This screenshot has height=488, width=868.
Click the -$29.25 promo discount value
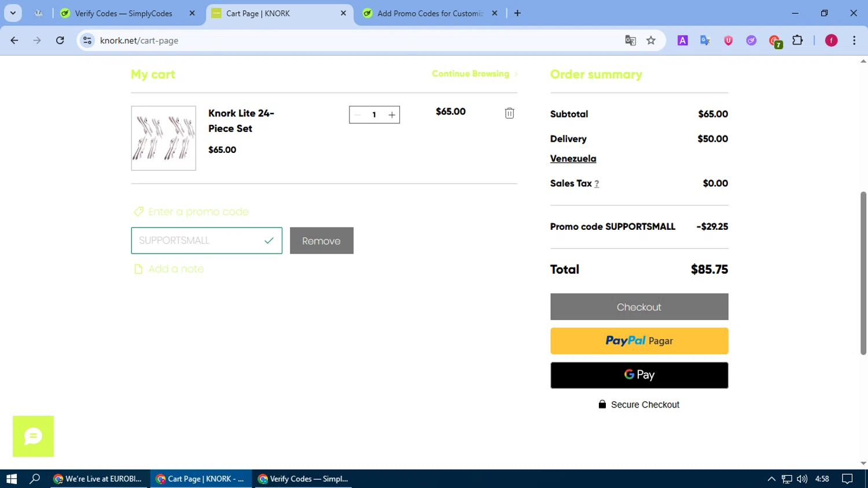712,227
